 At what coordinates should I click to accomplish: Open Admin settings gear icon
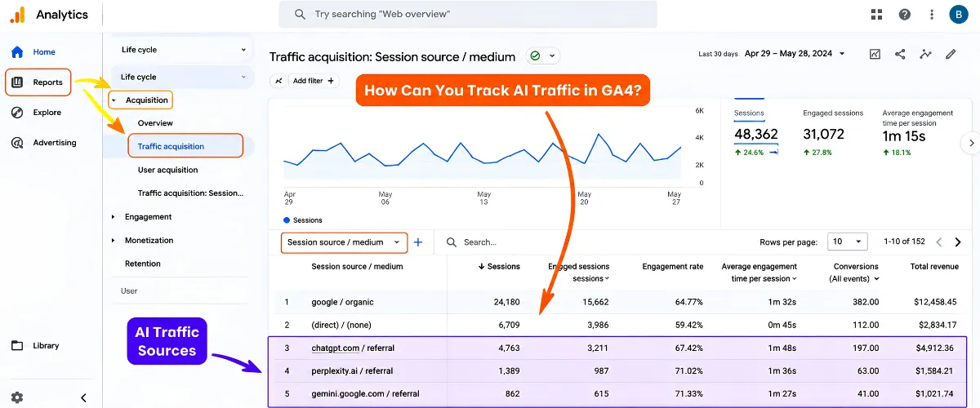(17, 397)
